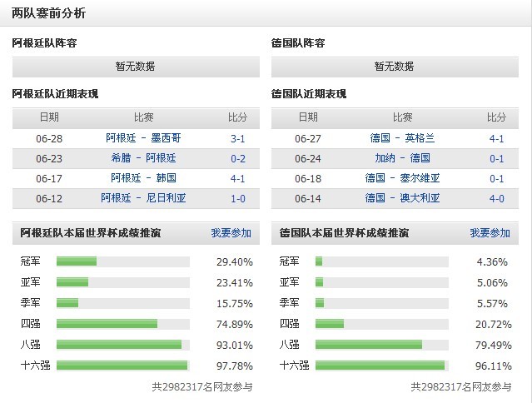Open the 德国 - 澳大利亚 match link
The height and width of the screenshot is (403, 532).
click(402, 198)
